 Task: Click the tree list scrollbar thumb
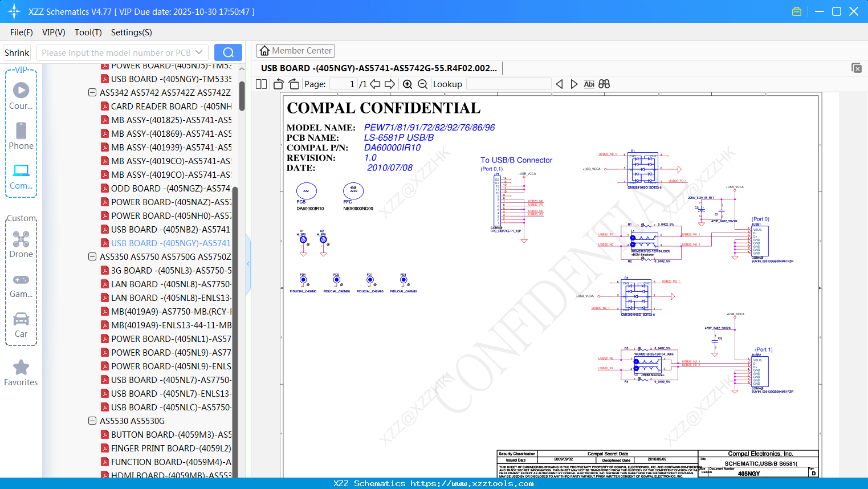click(x=242, y=95)
